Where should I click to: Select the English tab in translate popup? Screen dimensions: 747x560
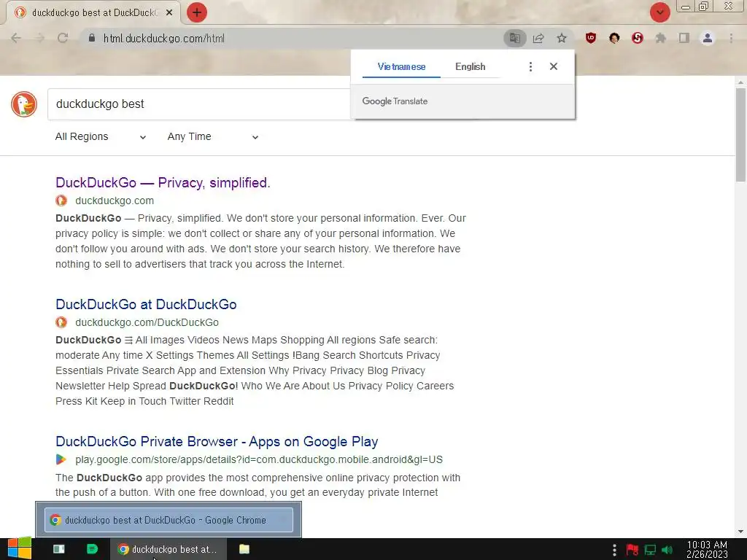coord(471,66)
